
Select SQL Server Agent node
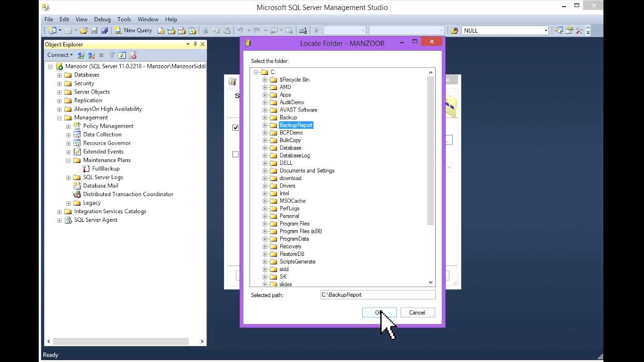click(96, 220)
